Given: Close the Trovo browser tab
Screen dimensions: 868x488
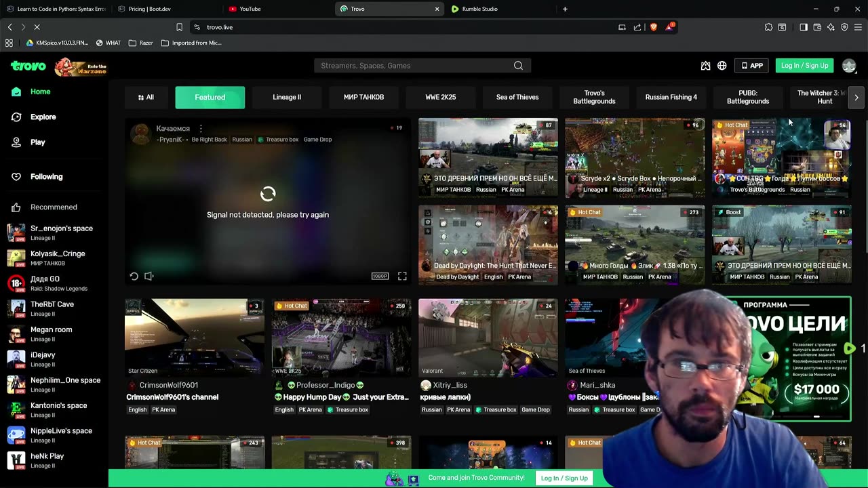Looking at the screenshot, I should [x=437, y=9].
